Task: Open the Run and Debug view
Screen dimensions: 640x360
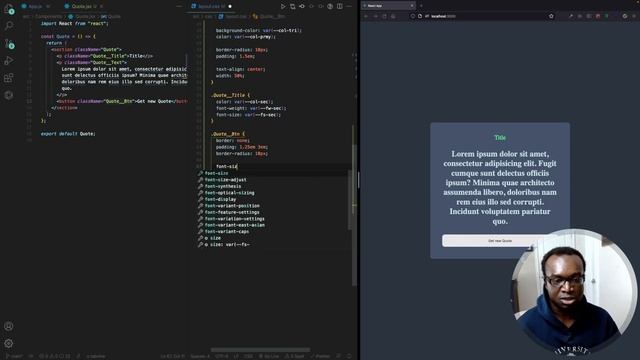Action: [9, 61]
